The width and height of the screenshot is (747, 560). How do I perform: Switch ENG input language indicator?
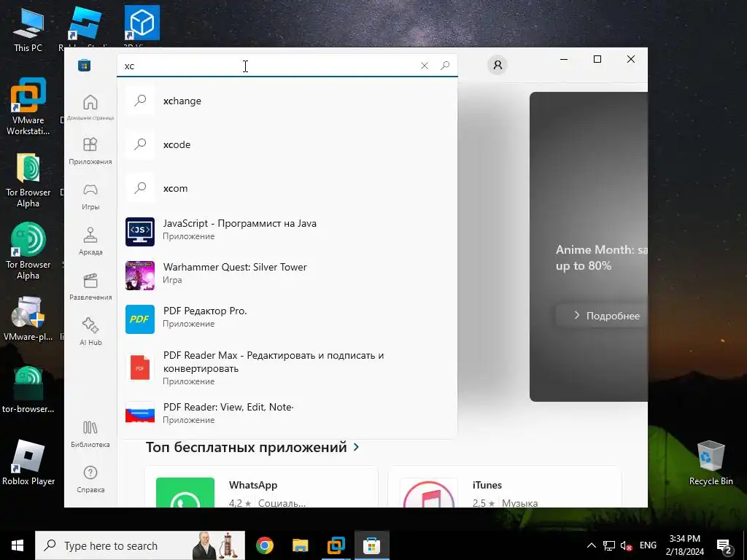648,545
